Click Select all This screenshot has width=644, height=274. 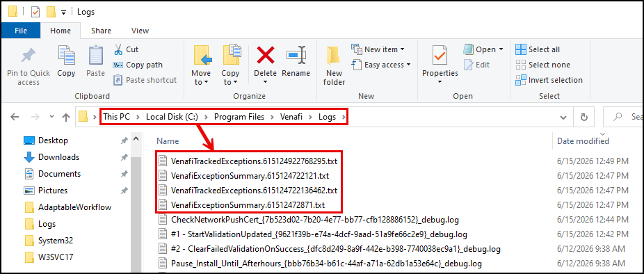(x=538, y=49)
